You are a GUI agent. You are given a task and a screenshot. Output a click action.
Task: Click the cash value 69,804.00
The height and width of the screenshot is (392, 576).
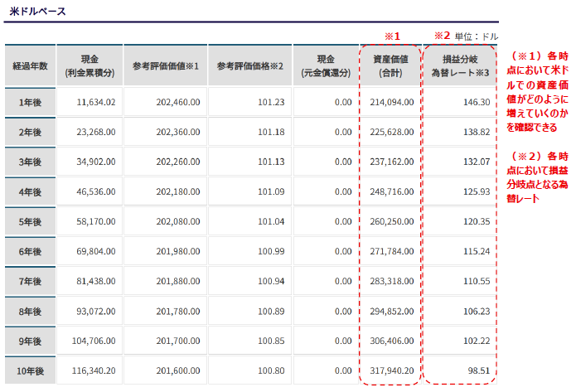click(x=96, y=251)
